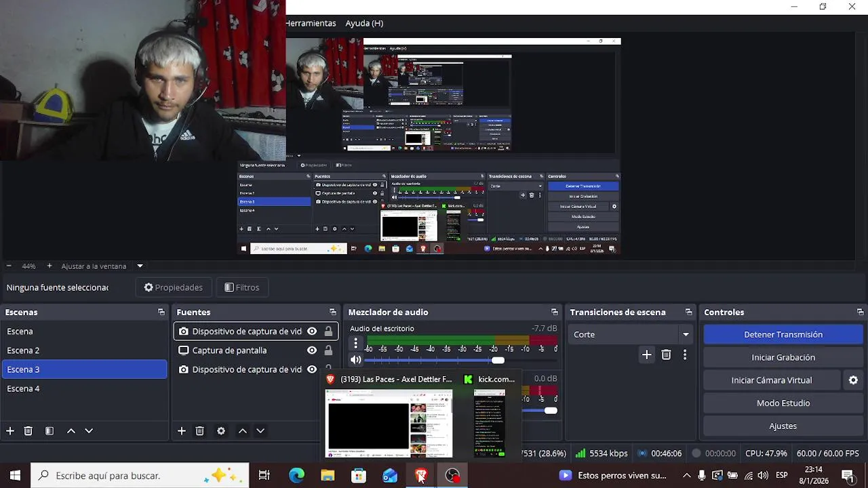Viewport: 868px width, 488px height.
Task: Move selected scene down
Action: coord(89,431)
